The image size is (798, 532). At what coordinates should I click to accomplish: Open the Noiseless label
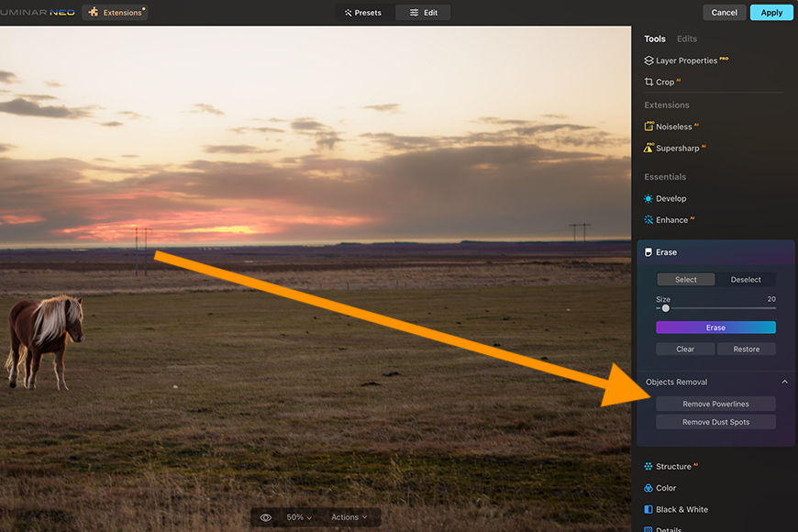point(674,127)
